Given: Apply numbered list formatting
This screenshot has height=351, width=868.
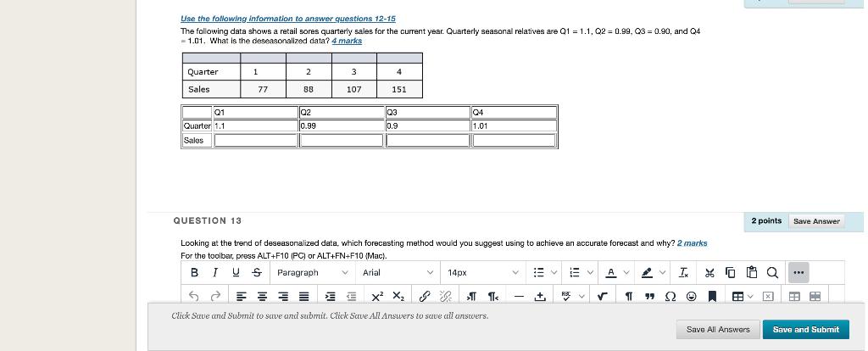Looking at the screenshot, I should 575,272.
